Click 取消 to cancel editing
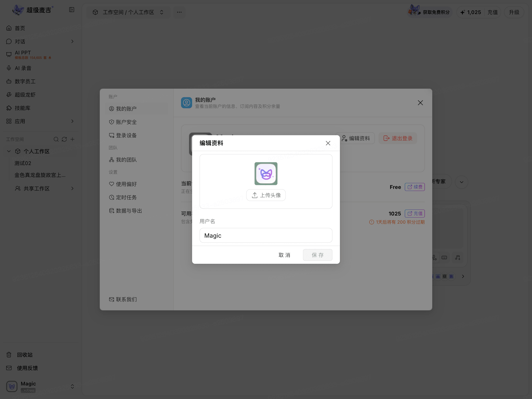Screen dimensions: 532x399 coord(284,255)
